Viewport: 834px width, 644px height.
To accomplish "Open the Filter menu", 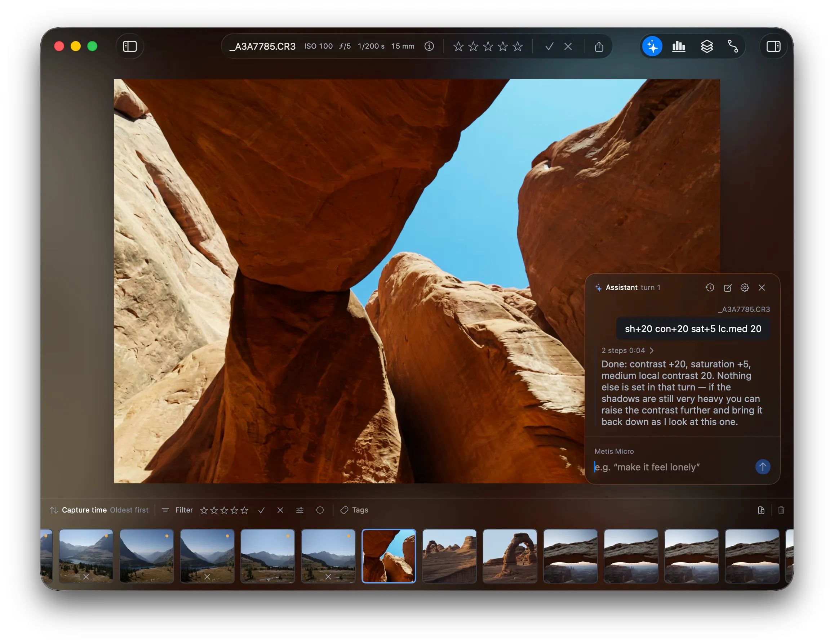I will [178, 510].
